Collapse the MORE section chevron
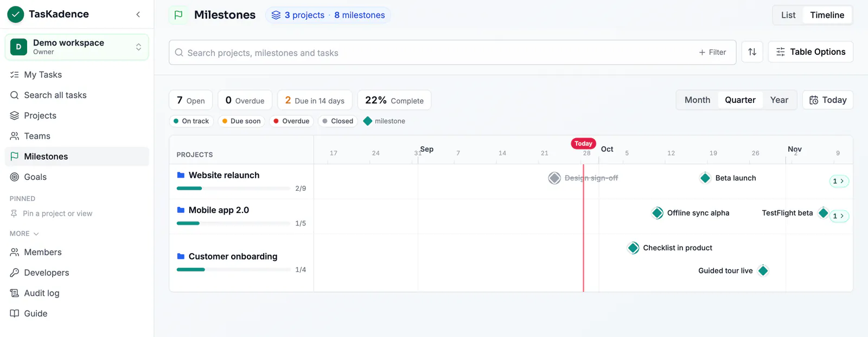Image resolution: width=868 pixels, height=337 pixels. [x=36, y=234]
